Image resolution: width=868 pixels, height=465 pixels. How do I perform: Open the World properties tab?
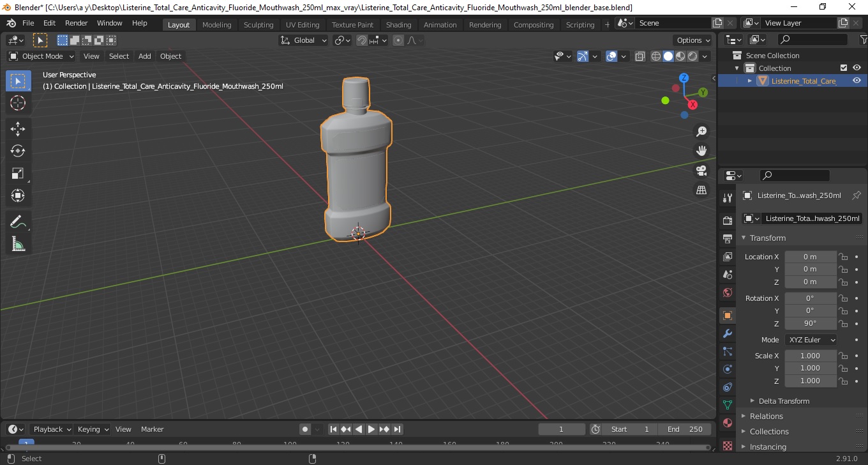point(727,293)
